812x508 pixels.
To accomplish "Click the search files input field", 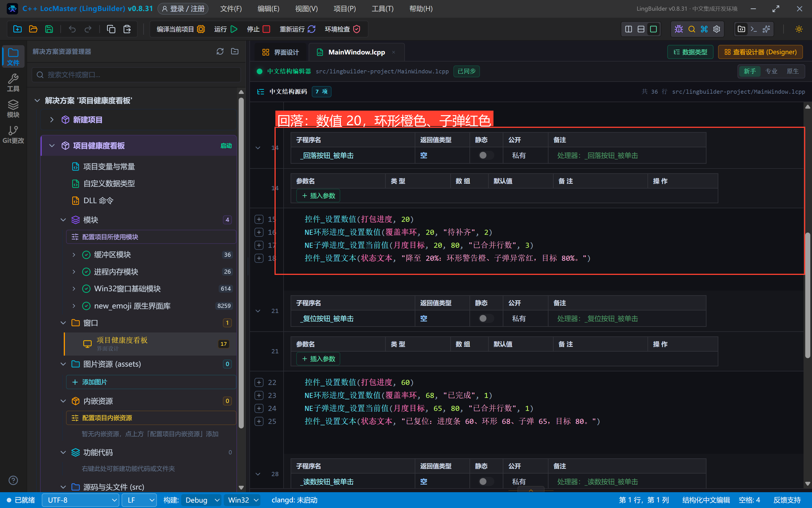I will click(x=136, y=75).
